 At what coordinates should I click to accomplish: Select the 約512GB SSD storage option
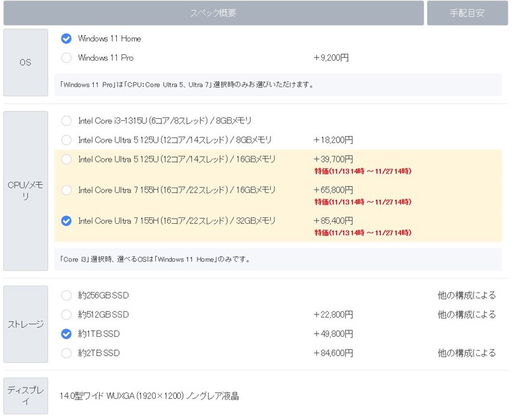pos(66,314)
